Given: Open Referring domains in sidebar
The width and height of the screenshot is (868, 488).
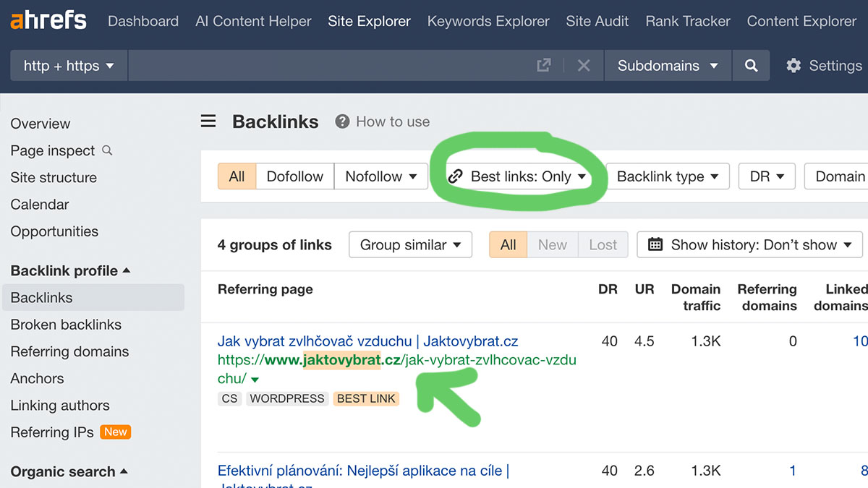Looking at the screenshot, I should point(69,352).
